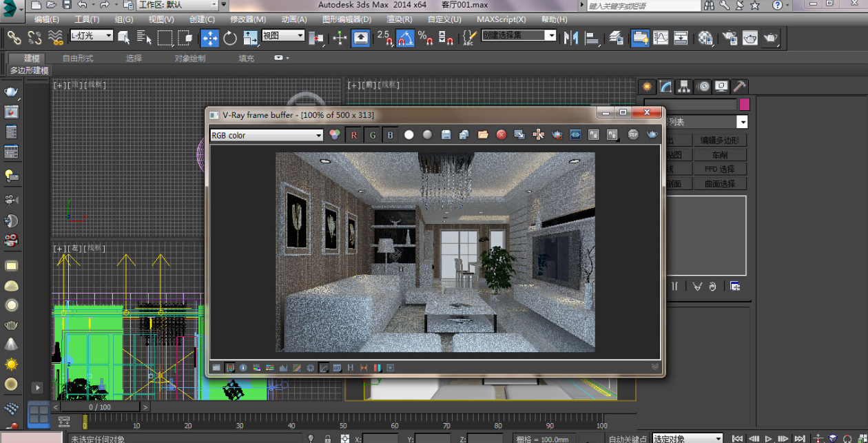Open the 编辑(E) menu
The width and height of the screenshot is (868, 443).
pos(47,19)
